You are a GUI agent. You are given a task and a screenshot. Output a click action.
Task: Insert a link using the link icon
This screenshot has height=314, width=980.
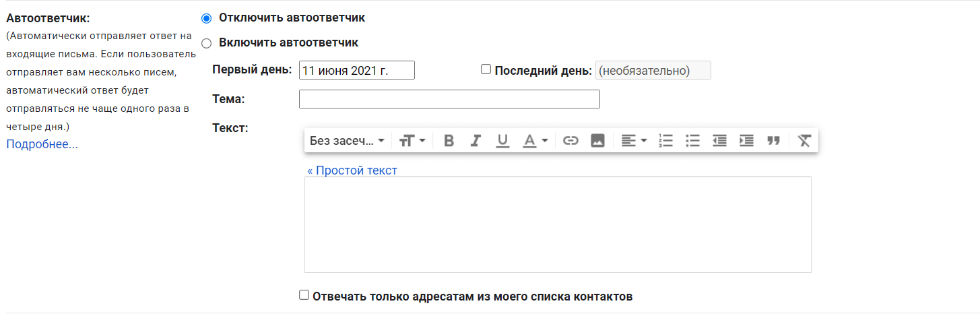point(570,141)
